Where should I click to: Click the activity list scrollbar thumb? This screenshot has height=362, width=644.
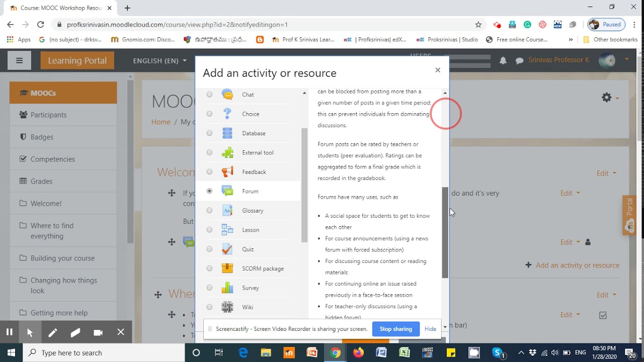tap(304, 185)
